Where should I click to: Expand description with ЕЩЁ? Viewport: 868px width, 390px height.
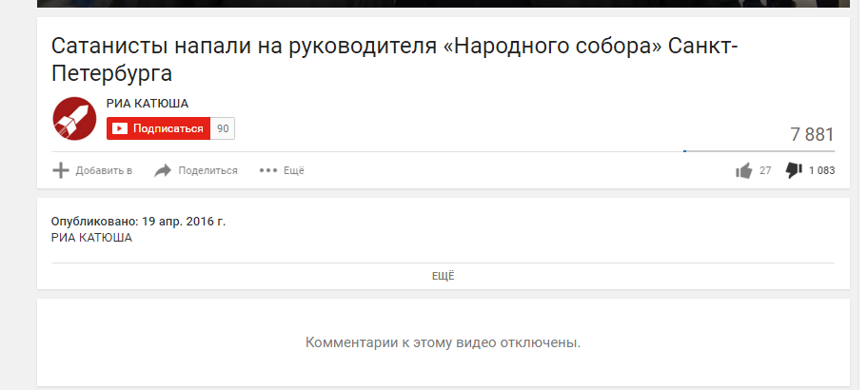443,276
